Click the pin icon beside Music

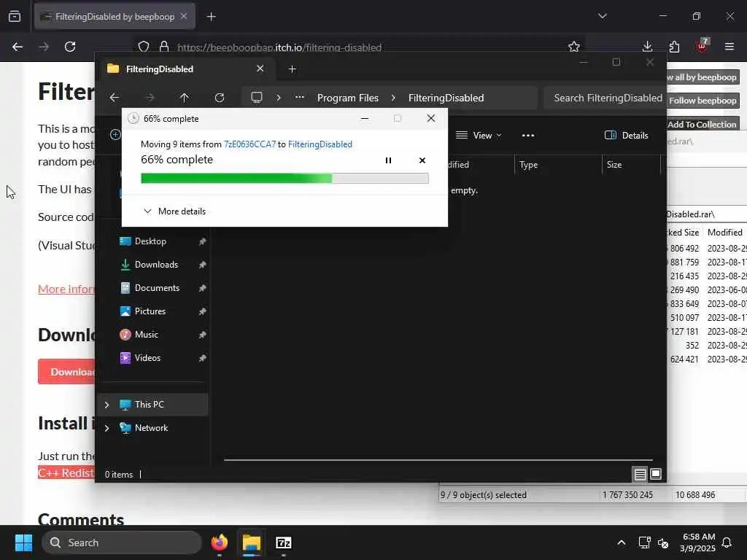point(203,335)
